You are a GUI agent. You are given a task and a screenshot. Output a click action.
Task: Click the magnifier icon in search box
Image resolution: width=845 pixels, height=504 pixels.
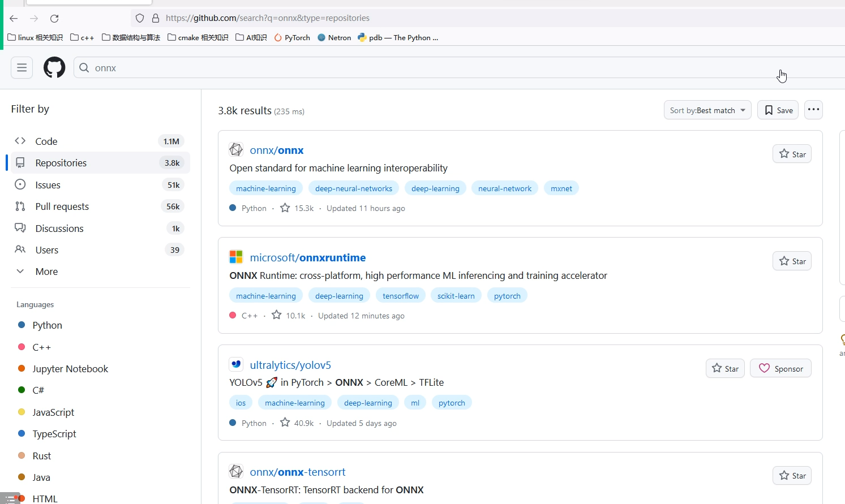84,68
